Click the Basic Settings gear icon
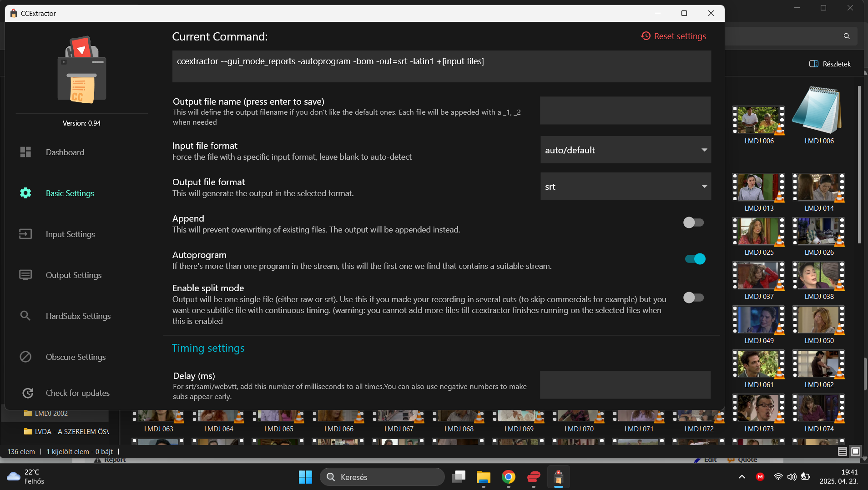Viewport: 868px width, 490px height. (x=25, y=193)
